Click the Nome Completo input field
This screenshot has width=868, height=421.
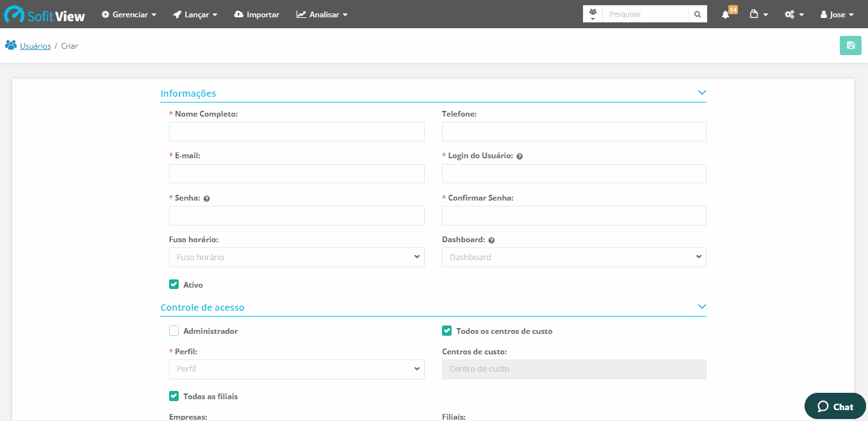coord(297,131)
